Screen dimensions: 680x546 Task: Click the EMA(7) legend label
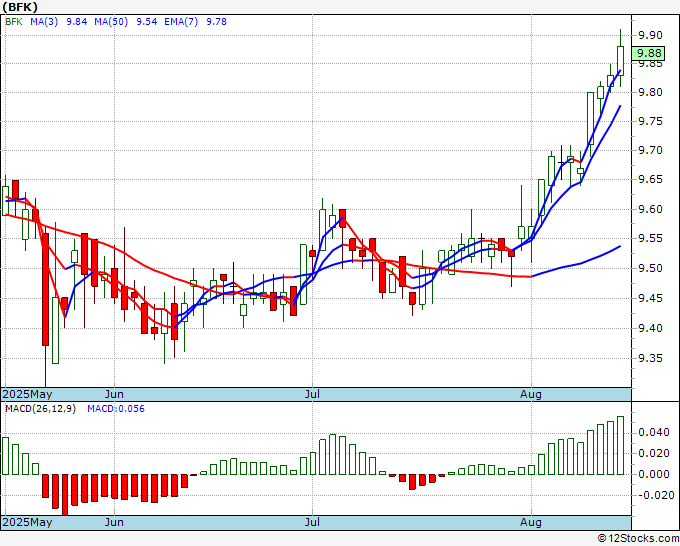[x=181, y=22]
